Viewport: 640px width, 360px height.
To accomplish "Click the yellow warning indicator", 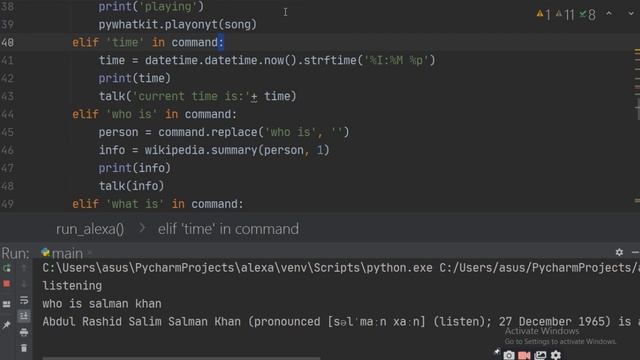I will tap(543, 15).
